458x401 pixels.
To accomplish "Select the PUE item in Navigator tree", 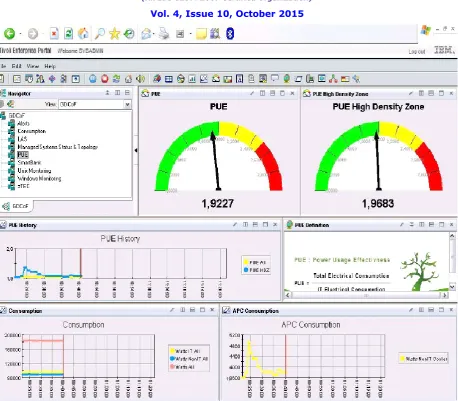I will pos(23,155).
